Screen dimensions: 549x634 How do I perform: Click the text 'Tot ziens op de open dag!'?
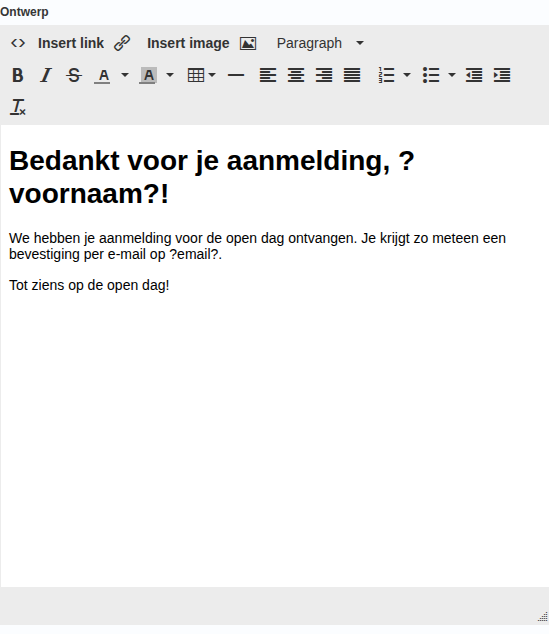(89, 285)
